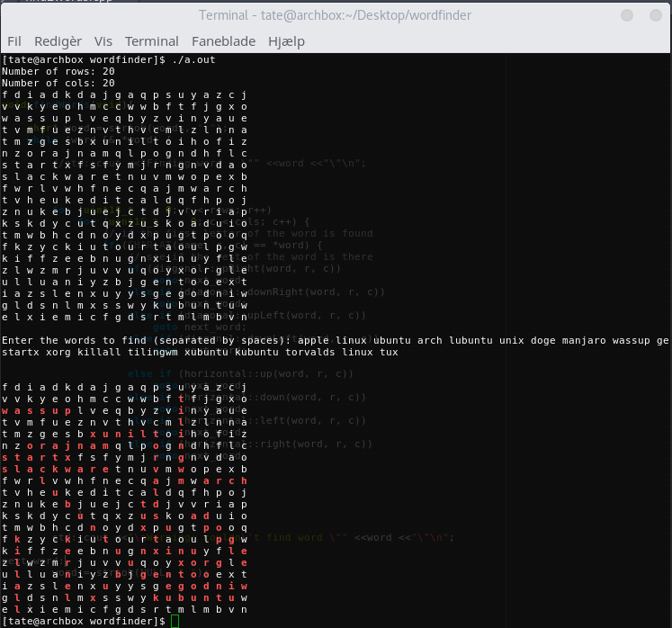Viewport: 672px width, 628px height.
Task: Click red highlighted 'wassup' in solved grid
Action: click(36, 410)
